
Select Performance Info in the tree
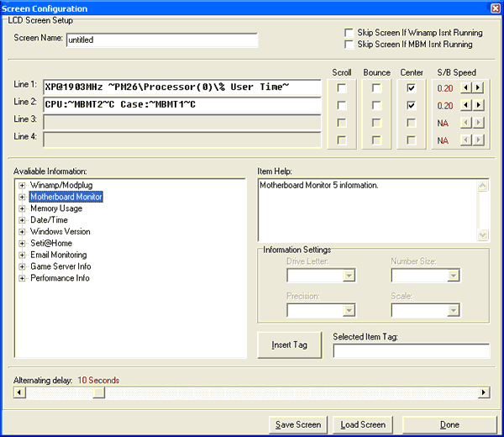(60, 278)
